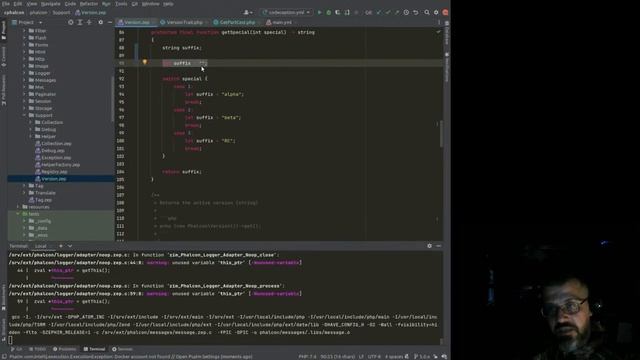The width and height of the screenshot is (640, 360).
Task: Click the Support breadcrumb in navigation bar
Action: point(61,13)
